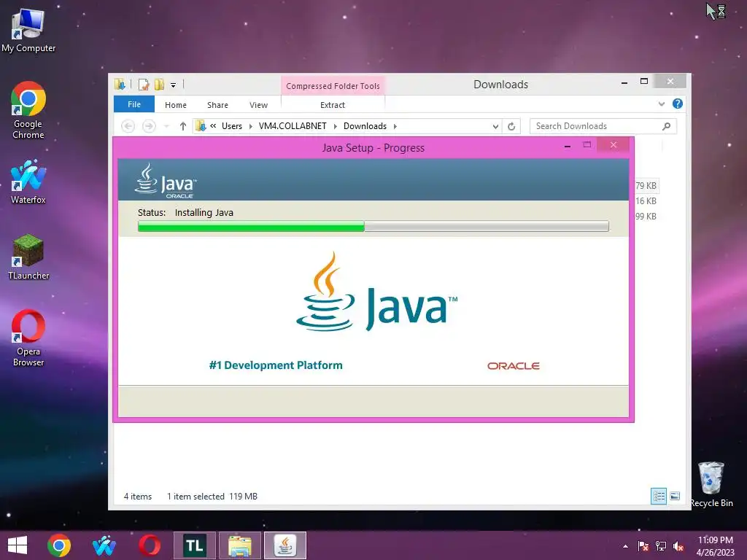Click the Downloads breadcrumb in the address bar
747x560 pixels.
click(x=365, y=126)
